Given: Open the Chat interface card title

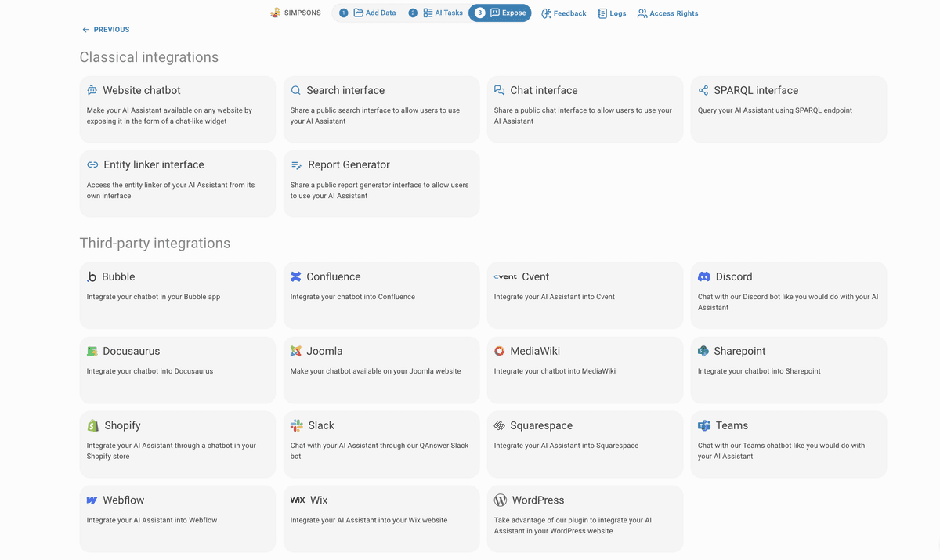Looking at the screenshot, I should pos(544,90).
